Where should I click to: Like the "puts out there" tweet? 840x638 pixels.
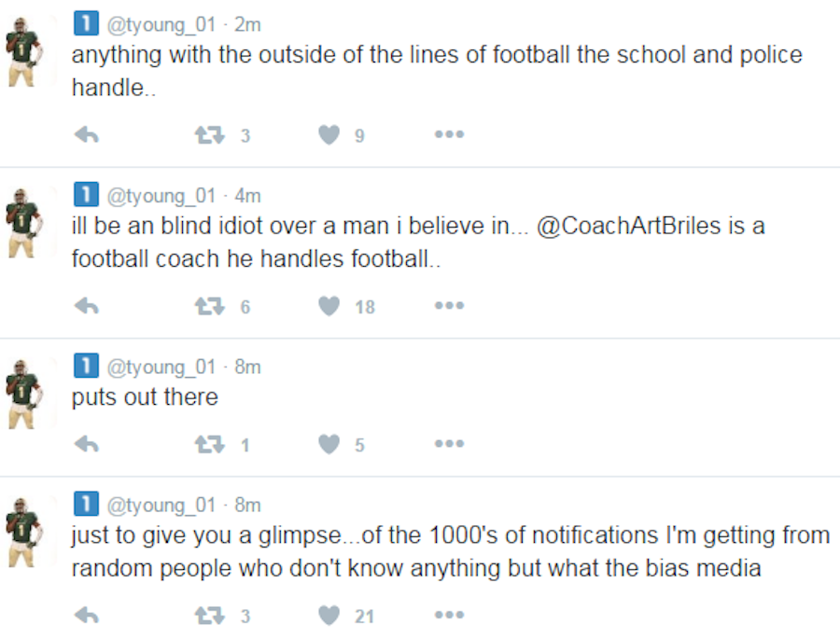[329, 445]
